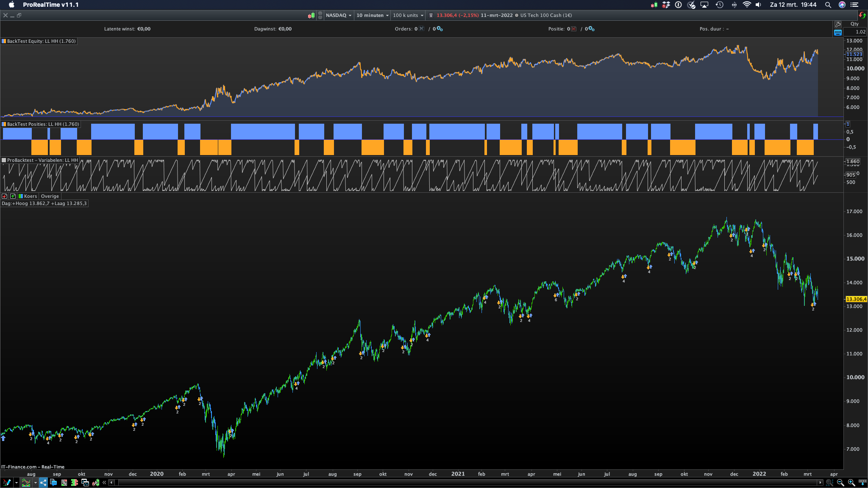This screenshot has width=868, height=488.
Task: Click the drawing pencil tool icon
Action: 7,482
